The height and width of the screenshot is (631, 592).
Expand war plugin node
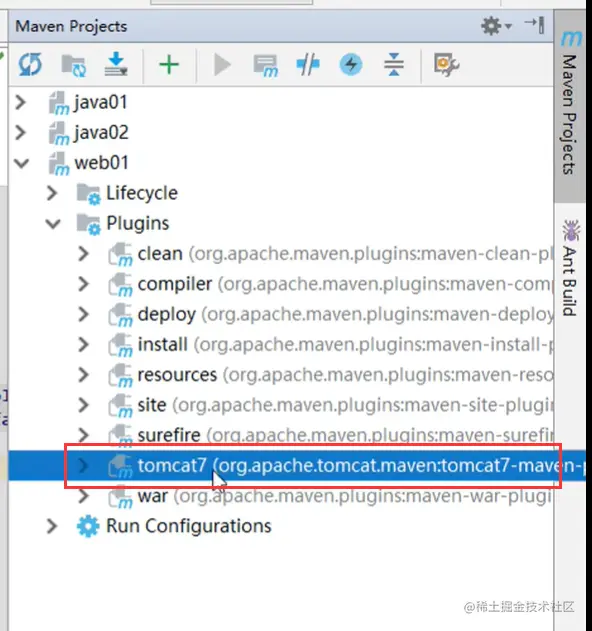[83, 496]
